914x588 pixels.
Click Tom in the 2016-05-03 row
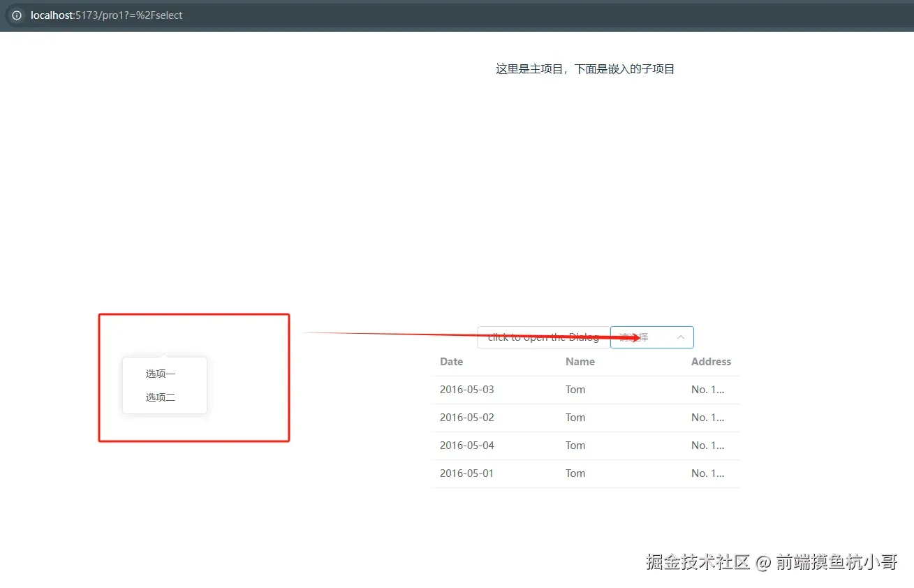point(575,390)
